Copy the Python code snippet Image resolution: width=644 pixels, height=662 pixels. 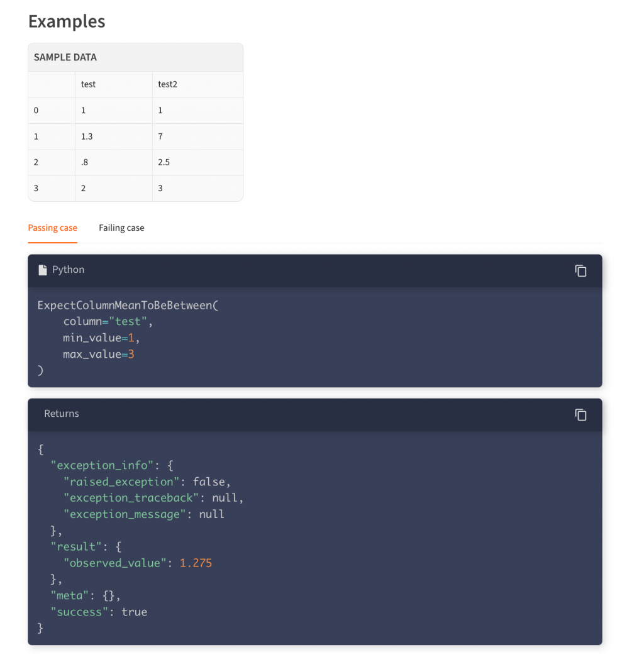[580, 270]
